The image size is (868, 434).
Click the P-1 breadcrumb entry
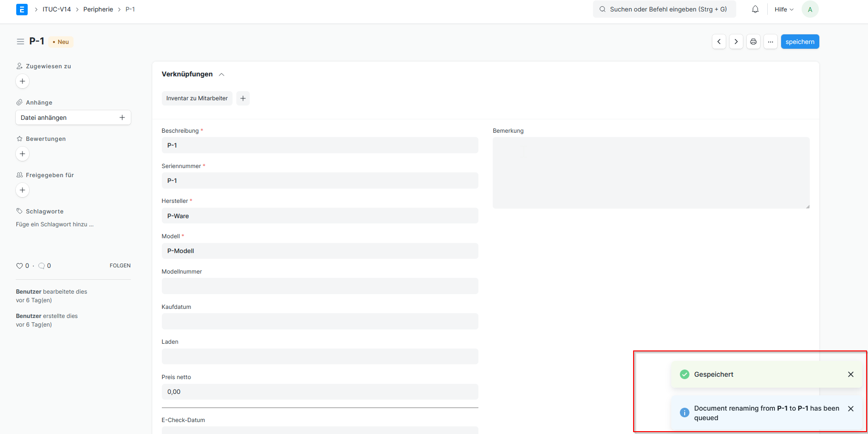click(x=130, y=10)
